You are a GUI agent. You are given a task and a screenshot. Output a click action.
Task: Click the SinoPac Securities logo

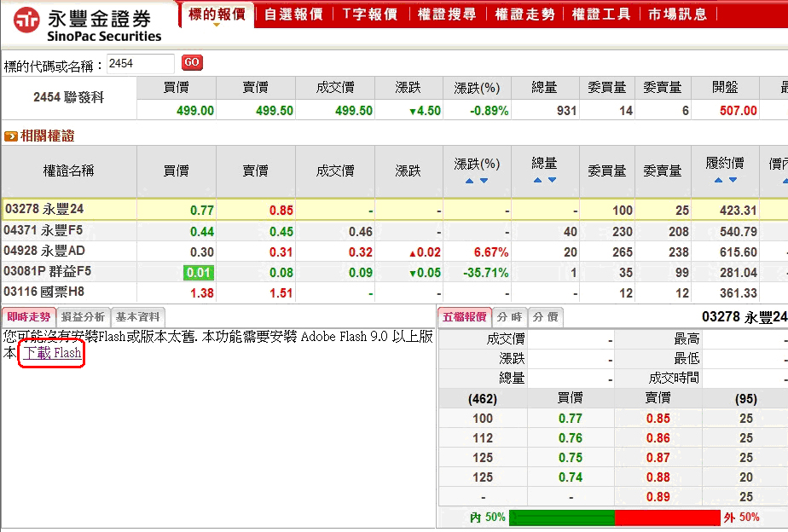[88, 24]
